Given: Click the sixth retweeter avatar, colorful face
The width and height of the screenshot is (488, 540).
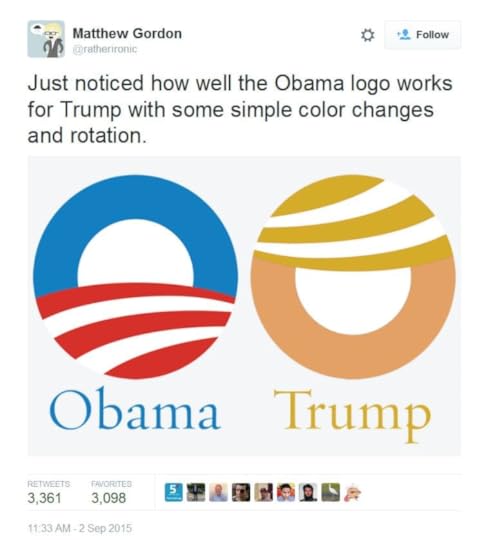Looking at the screenshot, I should [286, 492].
